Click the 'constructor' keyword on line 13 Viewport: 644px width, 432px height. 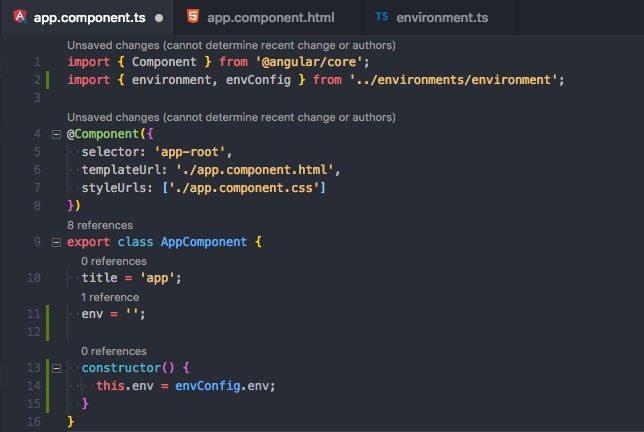121,368
